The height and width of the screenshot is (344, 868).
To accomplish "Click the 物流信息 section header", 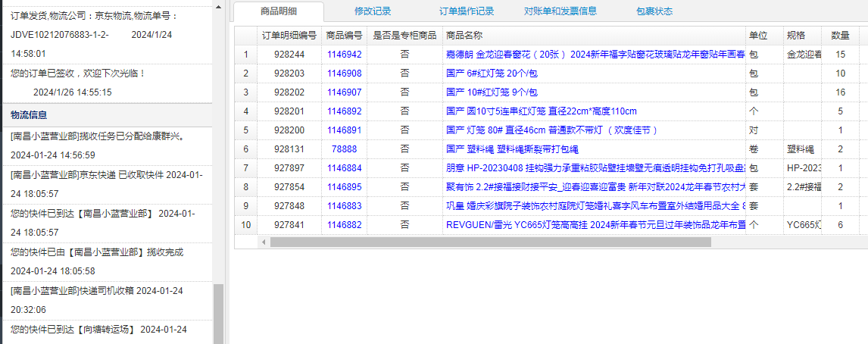I will pyautogui.click(x=108, y=115).
